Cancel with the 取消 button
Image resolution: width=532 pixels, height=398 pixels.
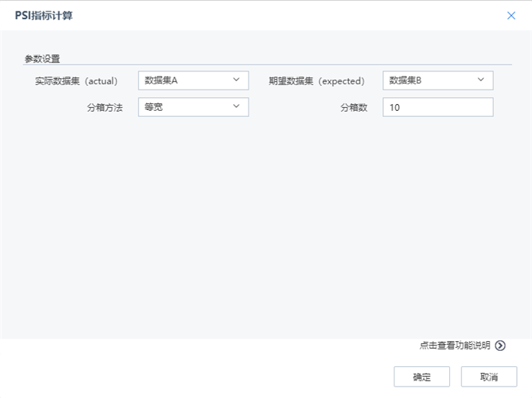click(x=489, y=377)
